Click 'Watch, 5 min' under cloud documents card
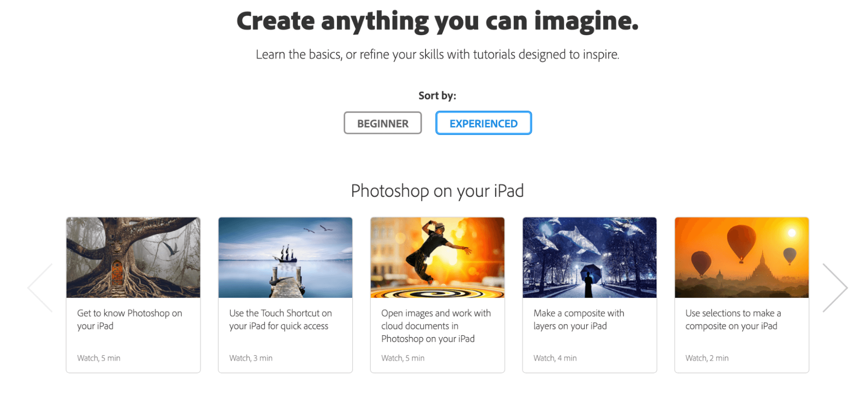Image resolution: width=868 pixels, height=396 pixels. click(x=403, y=358)
